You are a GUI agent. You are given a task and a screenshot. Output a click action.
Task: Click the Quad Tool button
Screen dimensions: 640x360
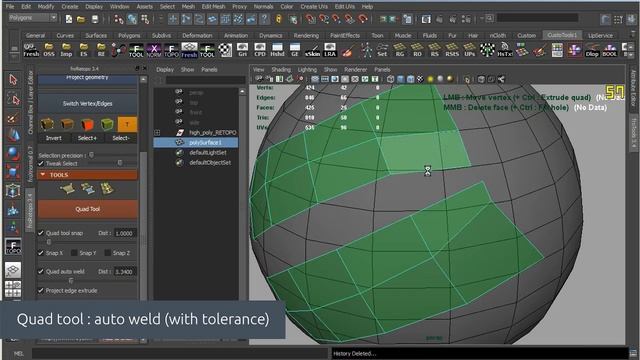click(87, 209)
